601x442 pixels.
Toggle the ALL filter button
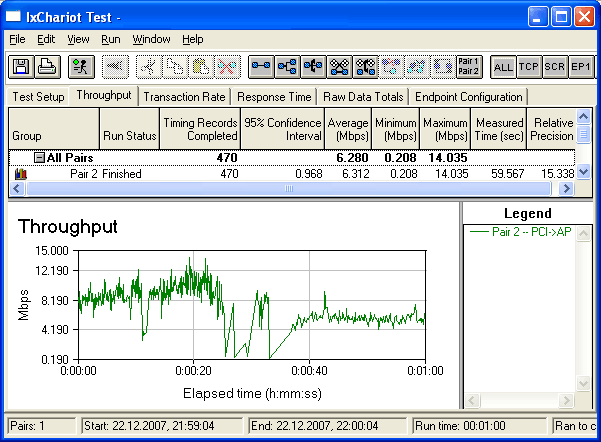click(x=503, y=67)
